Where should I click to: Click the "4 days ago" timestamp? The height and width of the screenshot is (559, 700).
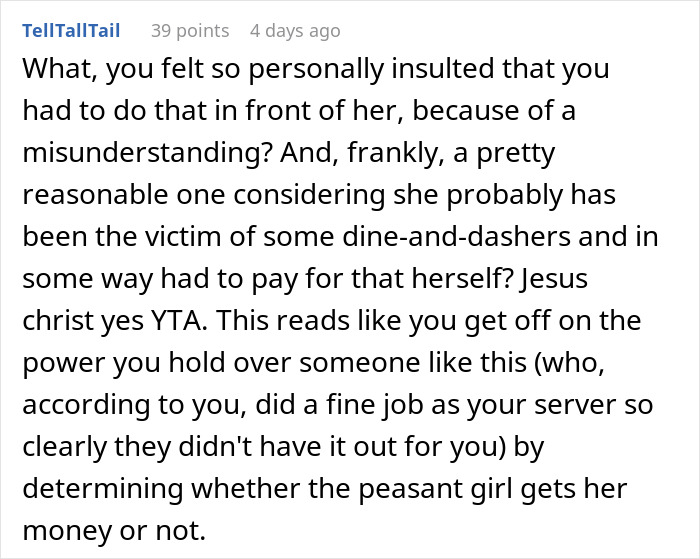(x=295, y=31)
